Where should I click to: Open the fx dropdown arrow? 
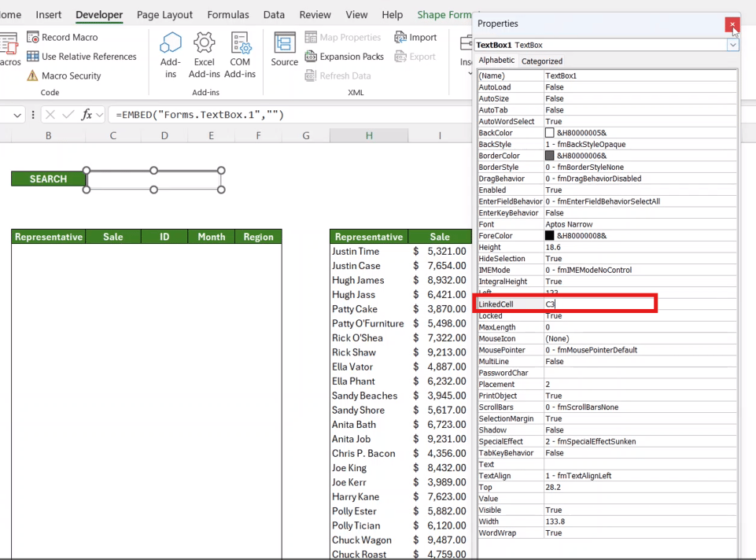coord(100,115)
